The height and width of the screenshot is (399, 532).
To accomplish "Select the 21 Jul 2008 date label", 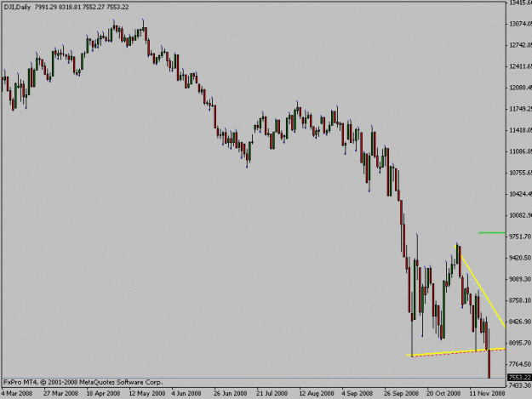I will pyautogui.click(x=272, y=394).
